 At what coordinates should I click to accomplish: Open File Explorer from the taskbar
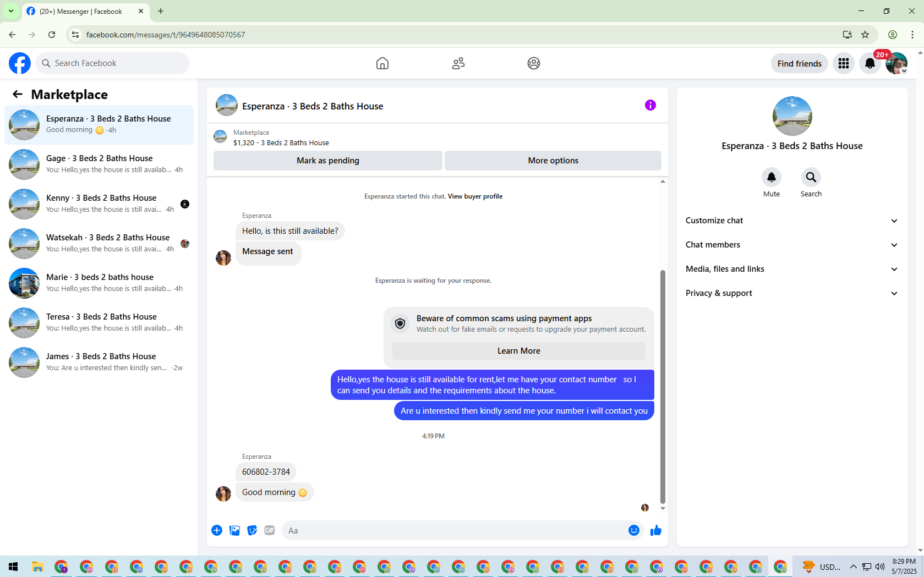[x=37, y=567]
